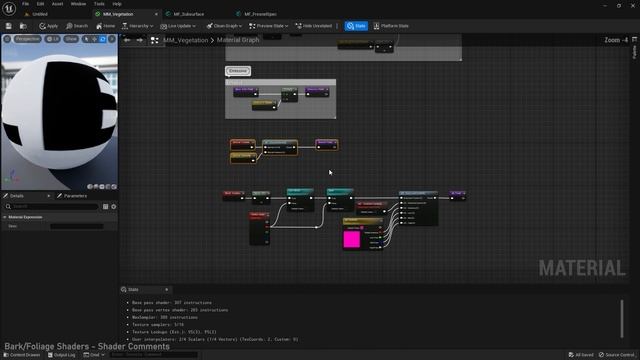Viewport: 640px width, 360px height.
Task: Select the viewport select-mode arrow icon
Action: [x=86, y=39]
